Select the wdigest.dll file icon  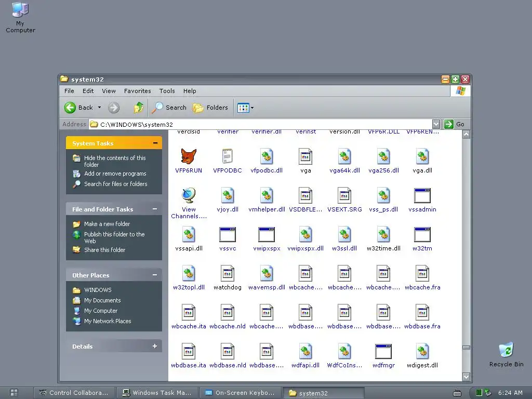tap(422, 352)
